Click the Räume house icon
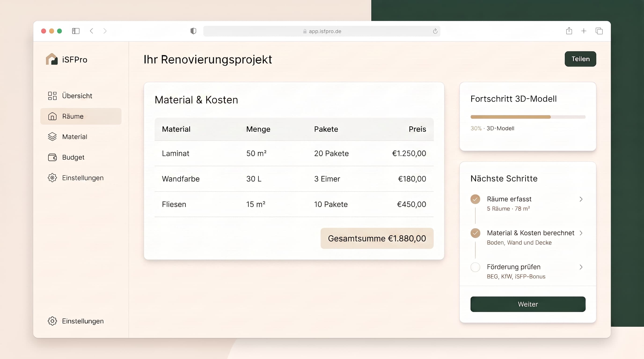Screen dimensions: 644x359 tap(52, 116)
